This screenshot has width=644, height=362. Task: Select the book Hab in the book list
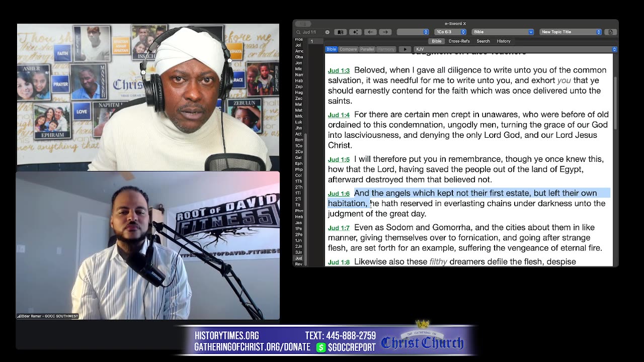click(x=299, y=81)
